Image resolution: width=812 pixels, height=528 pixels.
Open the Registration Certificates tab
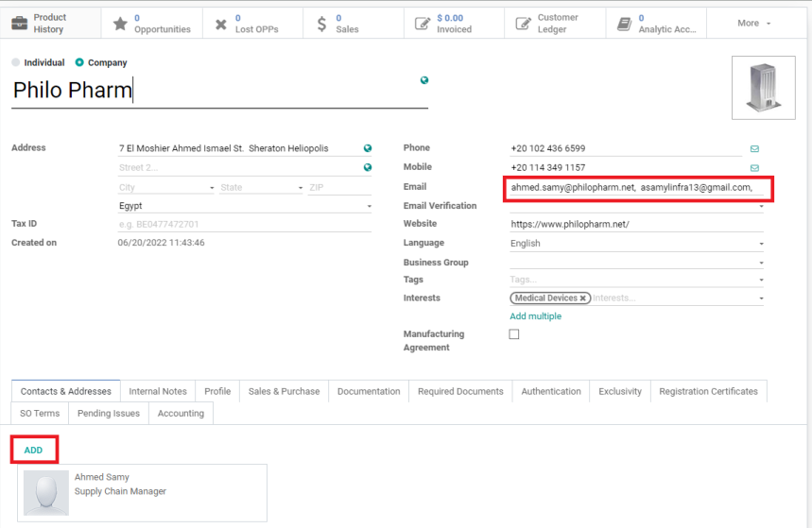[x=708, y=391]
